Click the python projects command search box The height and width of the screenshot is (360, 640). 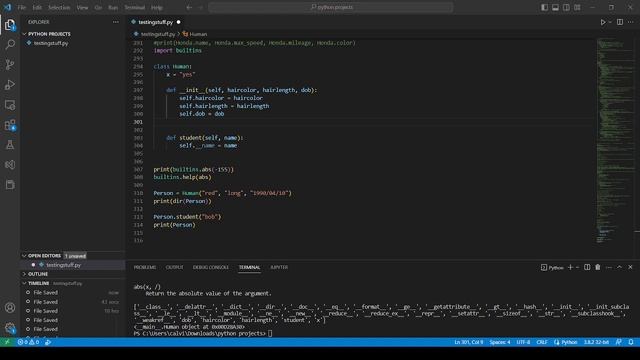331,7
